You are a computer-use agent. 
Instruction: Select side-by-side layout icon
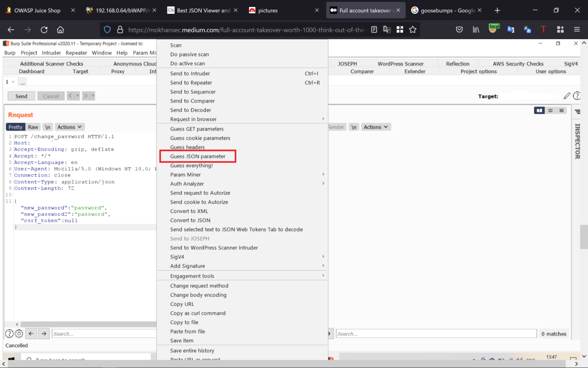[x=539, y=110]
